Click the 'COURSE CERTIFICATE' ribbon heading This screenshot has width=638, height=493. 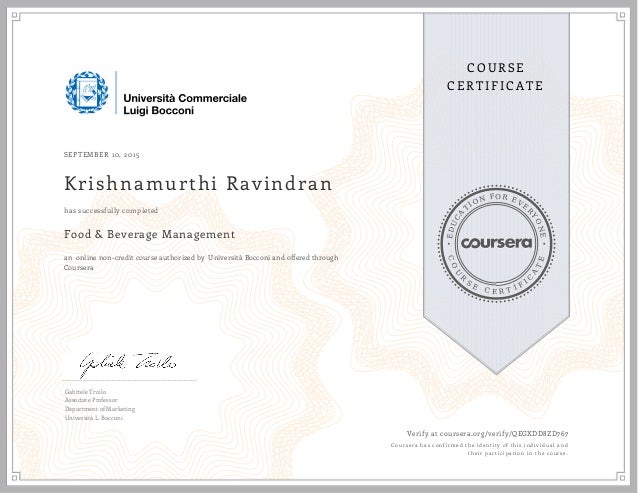[x=495, y=76]
